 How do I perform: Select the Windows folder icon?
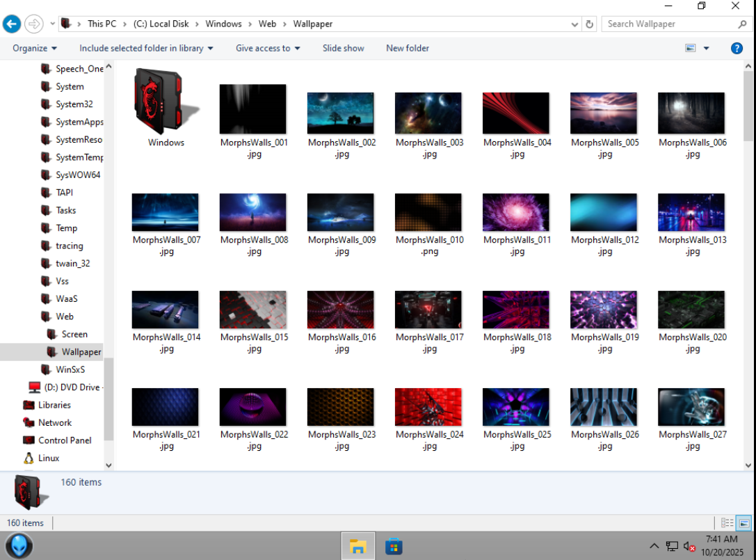coord(166,102)
